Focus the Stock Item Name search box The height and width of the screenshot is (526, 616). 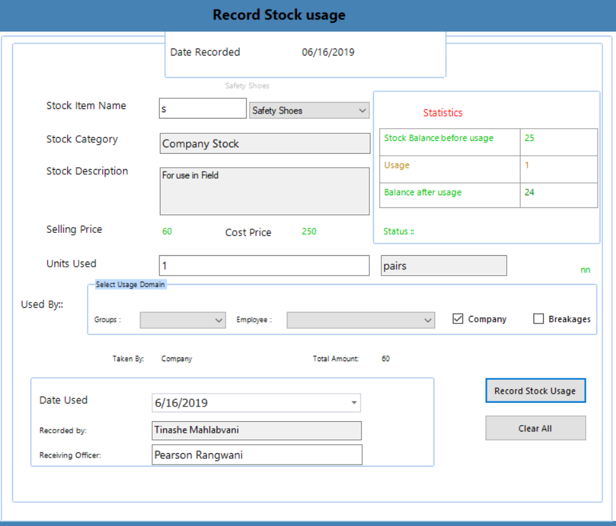203,108
